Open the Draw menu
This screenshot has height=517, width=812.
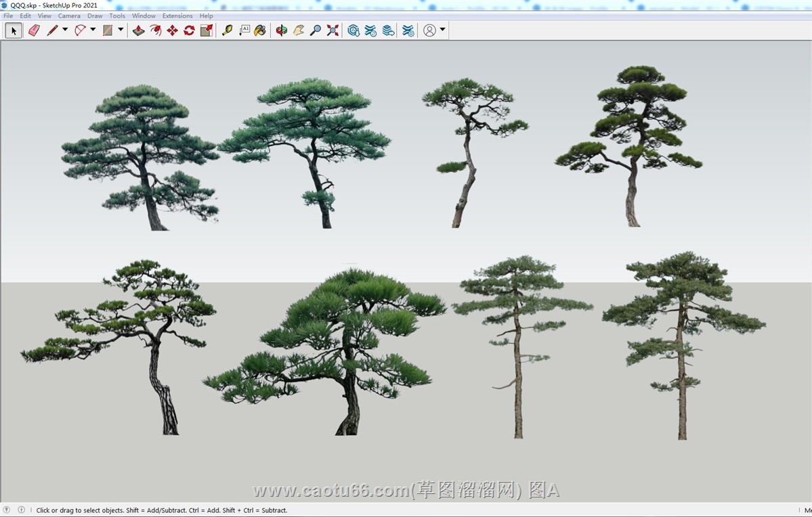point(95,16)
